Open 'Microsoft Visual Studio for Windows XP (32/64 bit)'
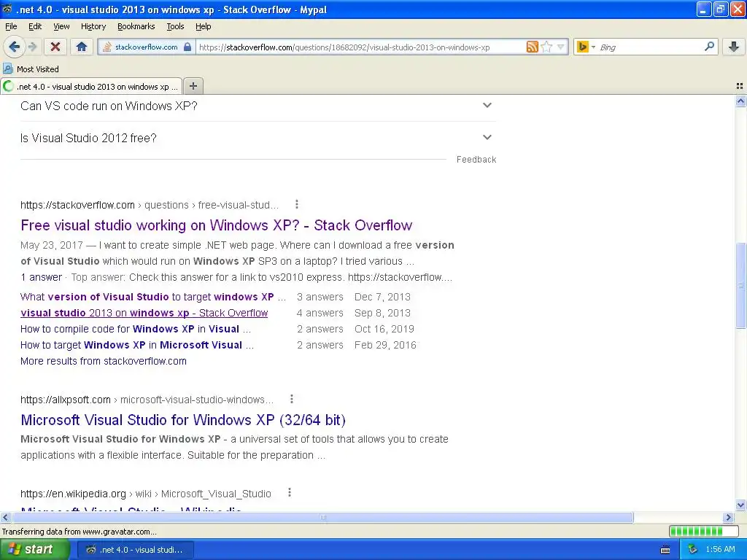The height and width of the screenshot is (560, 747). [183, 420]
